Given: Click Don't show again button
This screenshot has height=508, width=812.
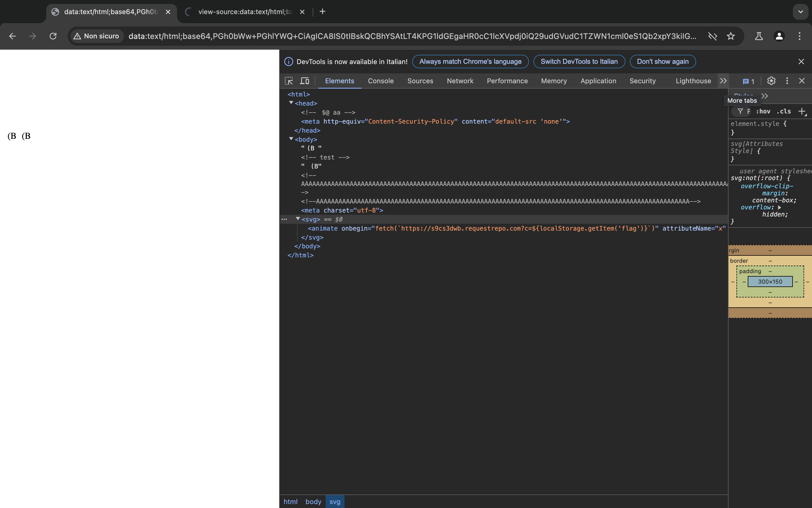Looking at the screenshot, I should pos(662,62).
